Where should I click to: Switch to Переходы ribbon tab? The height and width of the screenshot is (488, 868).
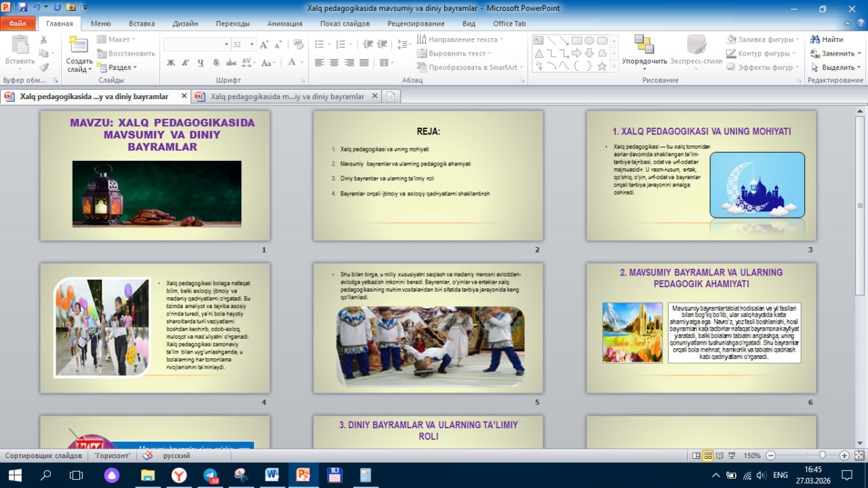click(x=233, y=23)
